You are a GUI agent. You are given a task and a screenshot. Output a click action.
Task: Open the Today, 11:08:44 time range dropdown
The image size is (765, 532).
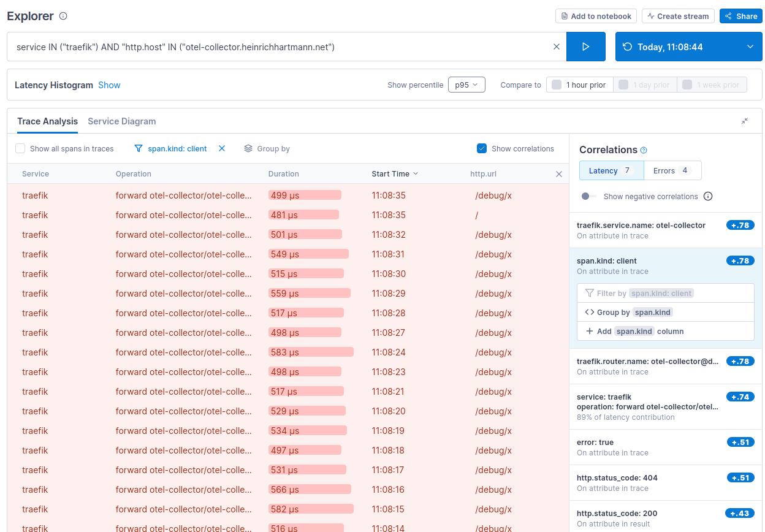click(688, 47)
